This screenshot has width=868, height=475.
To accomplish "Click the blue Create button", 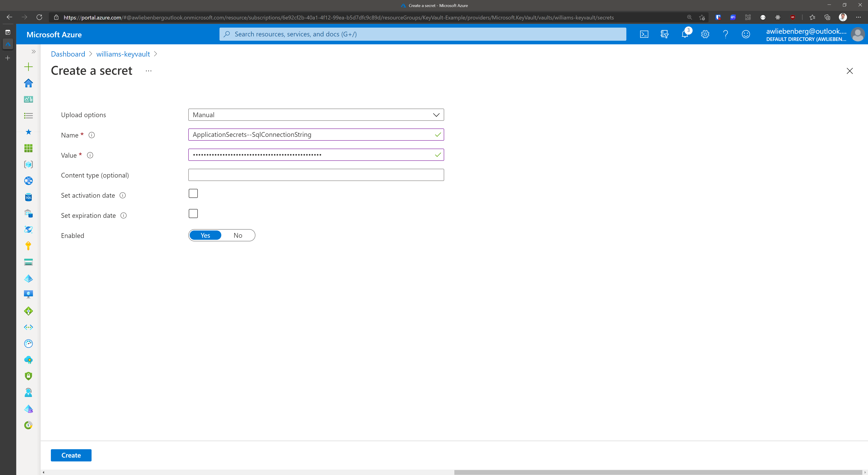I will tap(71, 455).
